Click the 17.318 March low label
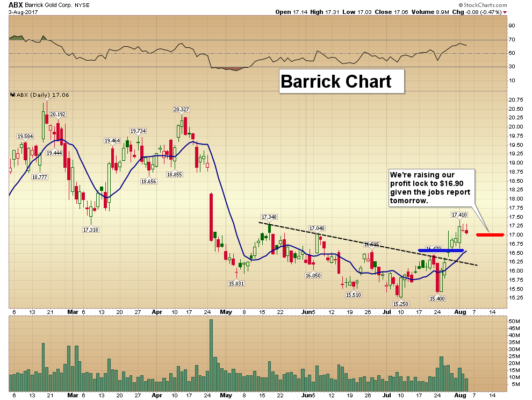This screenshot has width=532, height=400. (x=91, y=230)
